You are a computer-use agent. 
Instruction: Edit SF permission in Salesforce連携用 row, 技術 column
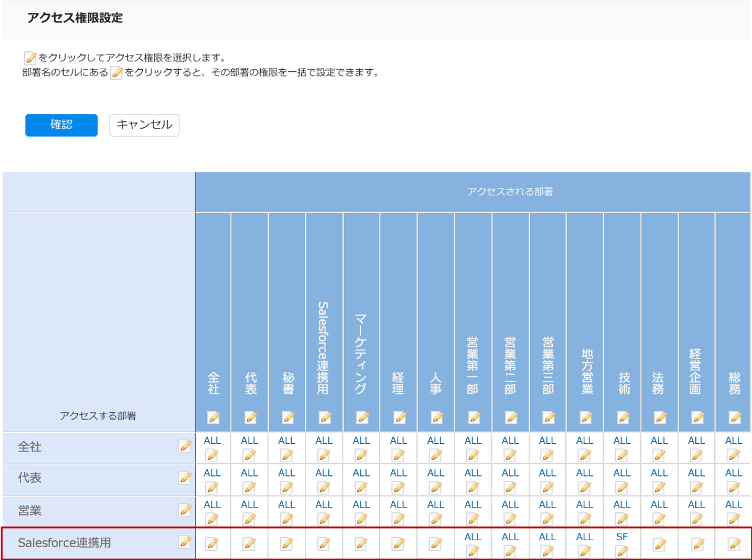[x=622, y=550]
